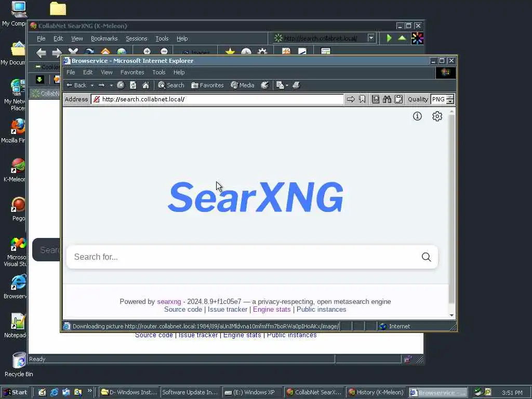Switch to (E:) Windows XP taskbar button
This screenshot has height=399, width=532.
pyautogui.click(x=252, y=392)
